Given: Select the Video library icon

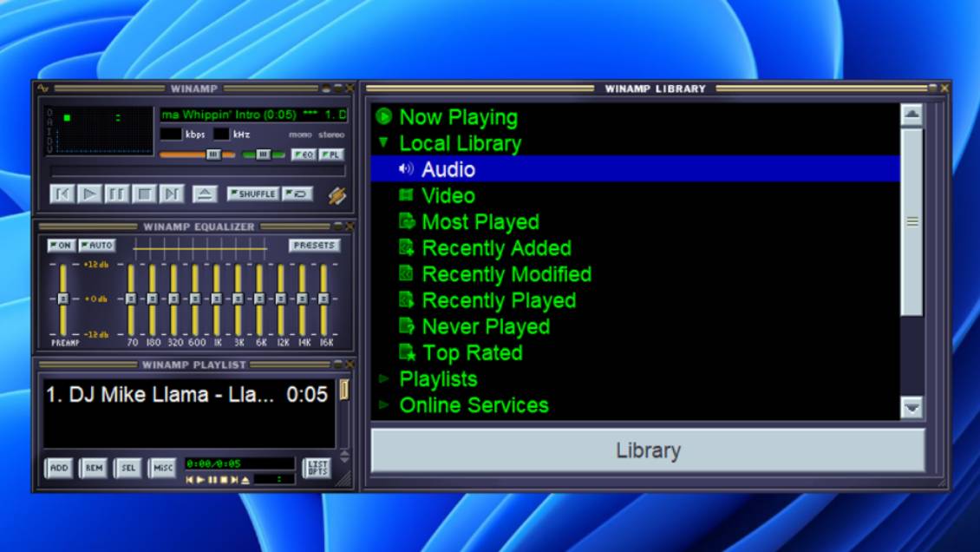Looking at the screenshot, I should [406, 196].
